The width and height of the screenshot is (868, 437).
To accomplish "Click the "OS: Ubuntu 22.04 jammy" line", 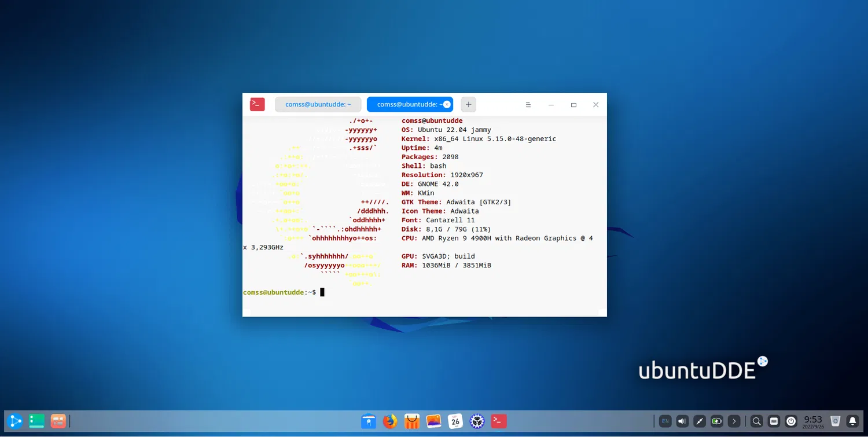I will 446,130.
